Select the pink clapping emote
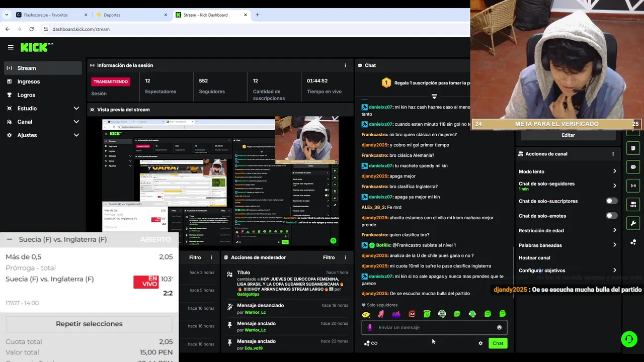The image size is (644, 362). [x=381, y=314]
